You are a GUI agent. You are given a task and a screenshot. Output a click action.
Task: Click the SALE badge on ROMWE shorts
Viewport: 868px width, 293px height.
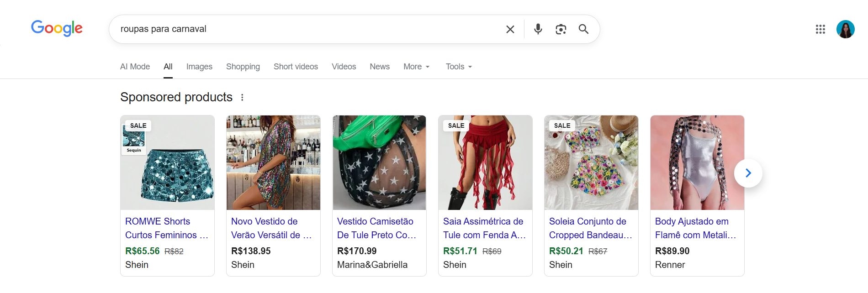click(138, 126)
